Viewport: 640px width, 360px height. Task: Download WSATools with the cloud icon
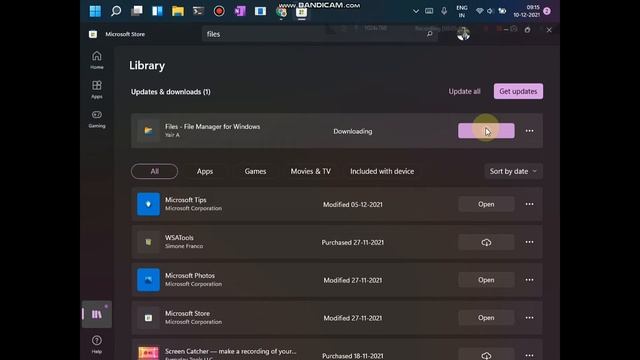pos(486,242)
